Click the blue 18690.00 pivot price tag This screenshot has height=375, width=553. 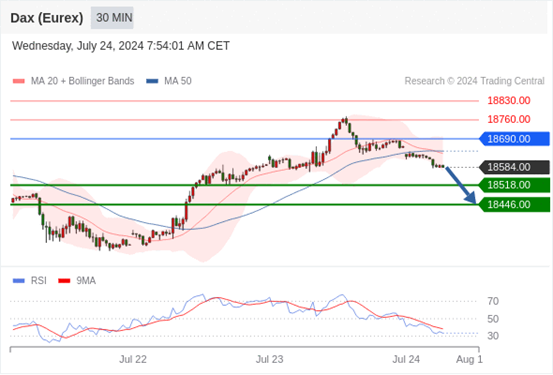(x=514, y=139)
